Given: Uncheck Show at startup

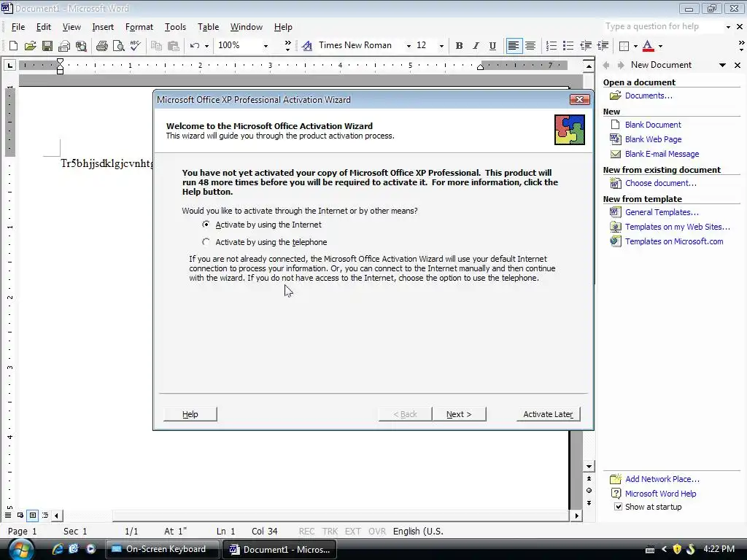Looking at the screenshot, I should click(x=618, y=507).
